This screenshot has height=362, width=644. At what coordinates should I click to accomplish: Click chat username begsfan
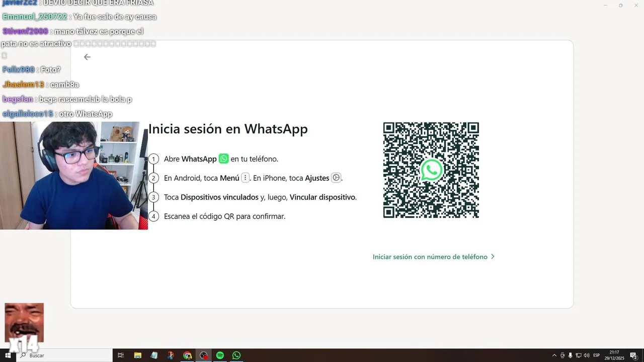click(x=18, y=100)
